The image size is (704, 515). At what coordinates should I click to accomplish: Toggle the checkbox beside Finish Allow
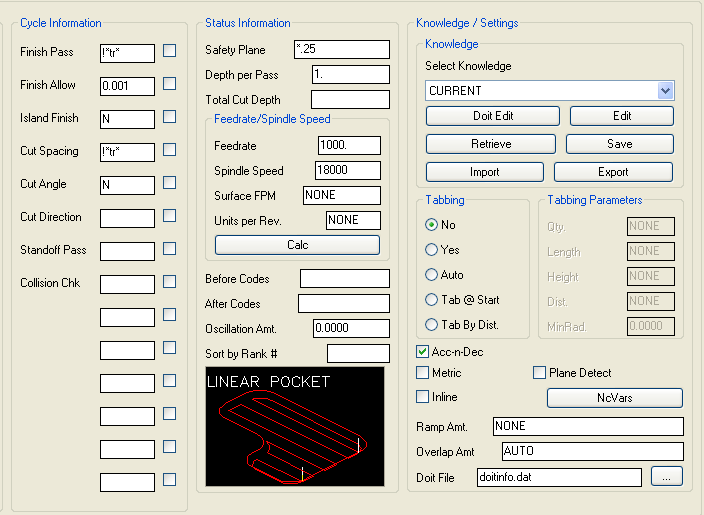[169, 84]
